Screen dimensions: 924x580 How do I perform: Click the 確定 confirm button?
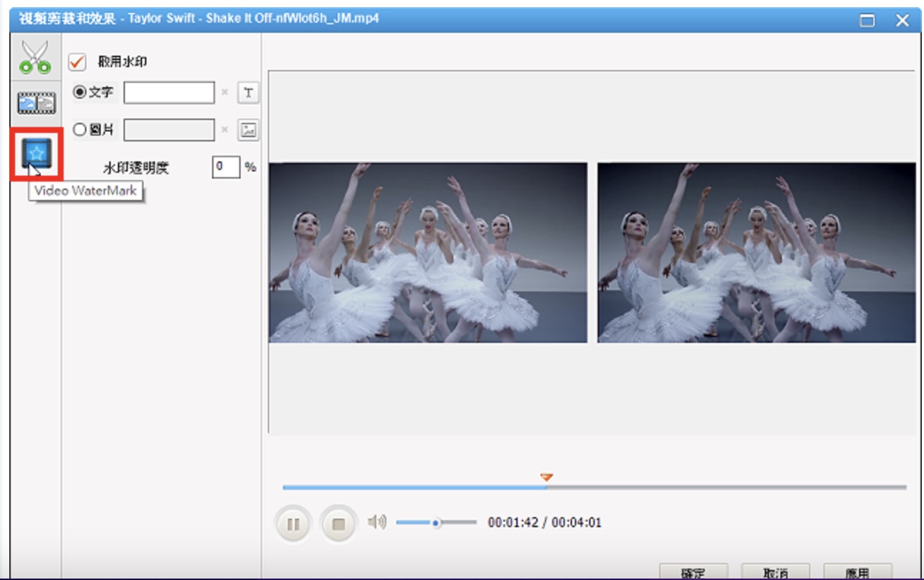pyautogui.click(x=693, y=572)
